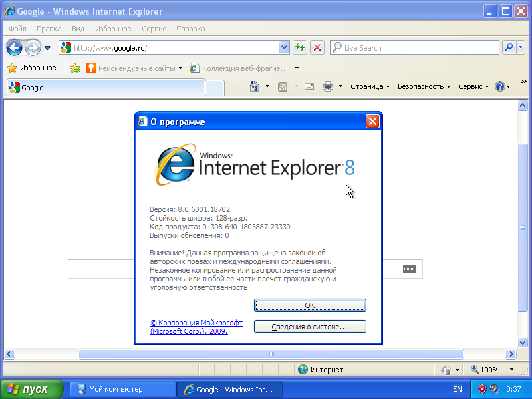This screenshot has height=399, width=532.
Task: Click the Print icon
Action: [328, 87]
